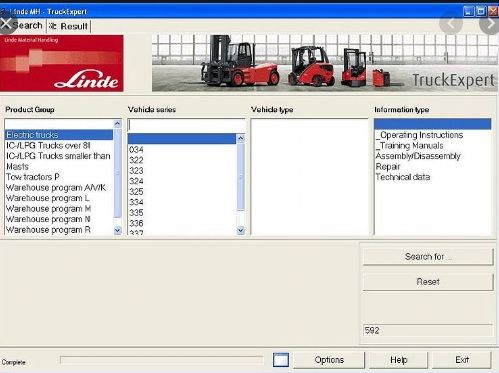
Task: Select Warehouse program R
Action: coord(59,230)
